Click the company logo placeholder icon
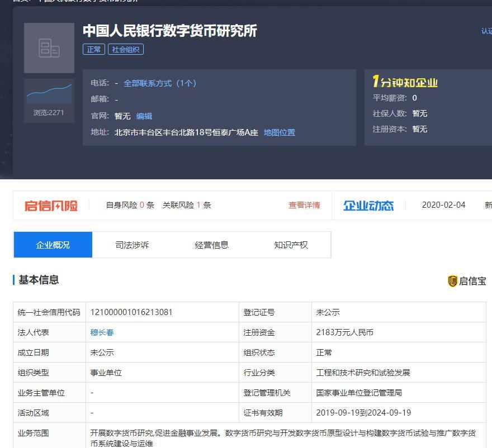The width and height of the screenshot is (492, 448). (49, 48)
